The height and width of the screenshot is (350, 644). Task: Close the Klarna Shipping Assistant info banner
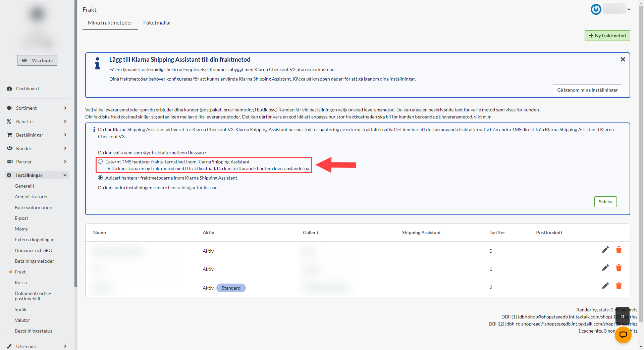(x=623, y=59)
